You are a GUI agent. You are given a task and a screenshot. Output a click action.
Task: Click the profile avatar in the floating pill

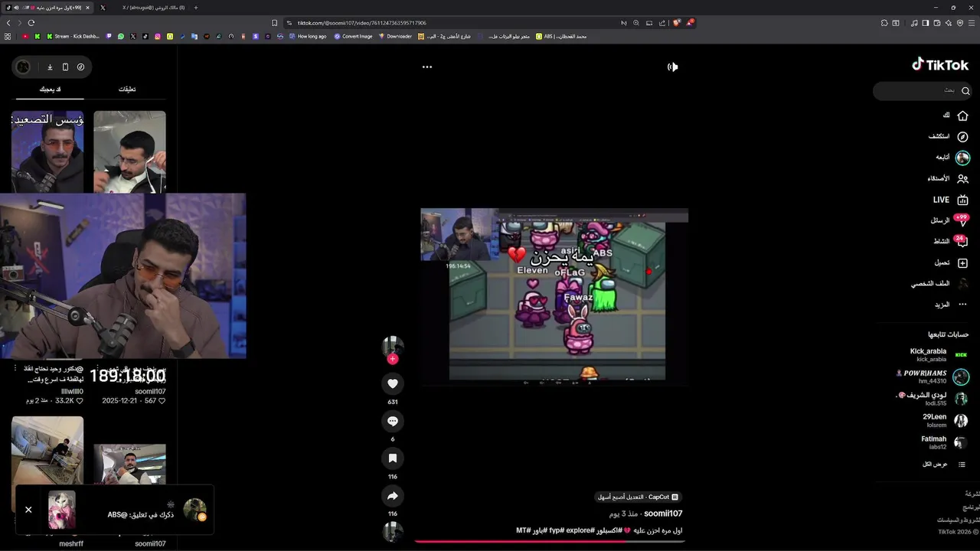24,67
